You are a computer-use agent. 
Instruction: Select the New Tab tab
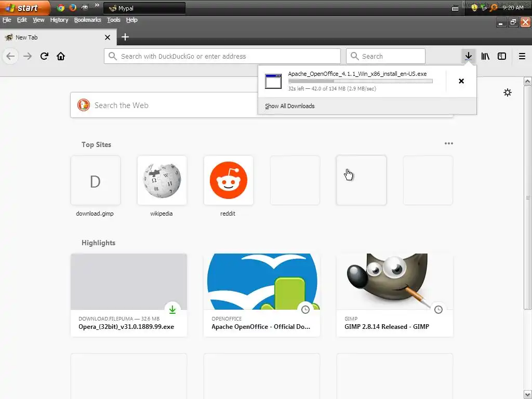(x=58, y=37)
